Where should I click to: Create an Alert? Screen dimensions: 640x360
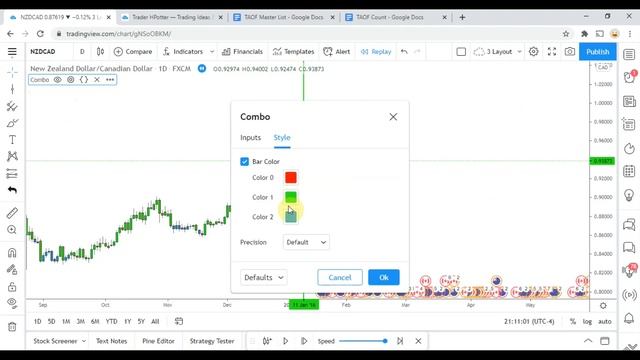337,52
